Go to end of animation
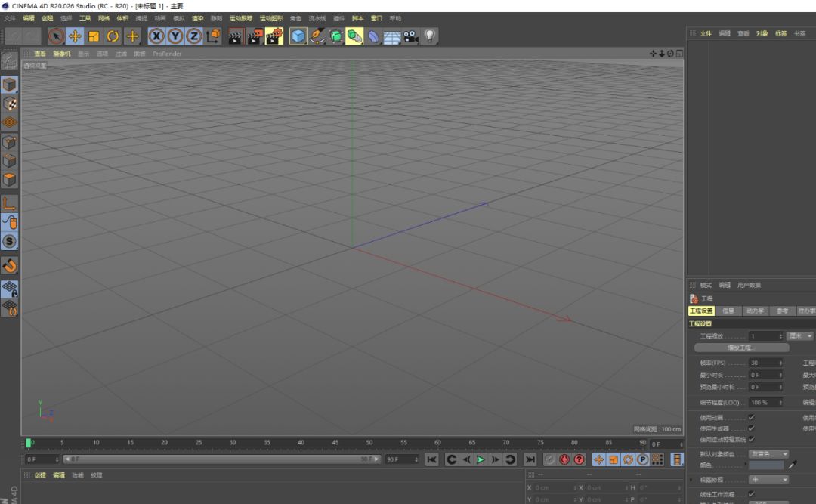The width and height of the screenshot is (816, 504). [x=530, y=459]
